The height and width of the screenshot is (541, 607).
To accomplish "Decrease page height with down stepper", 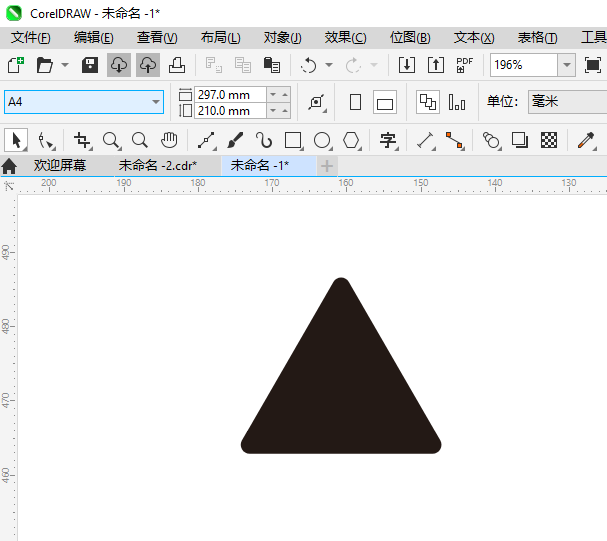I will click(x=273, y=111).
